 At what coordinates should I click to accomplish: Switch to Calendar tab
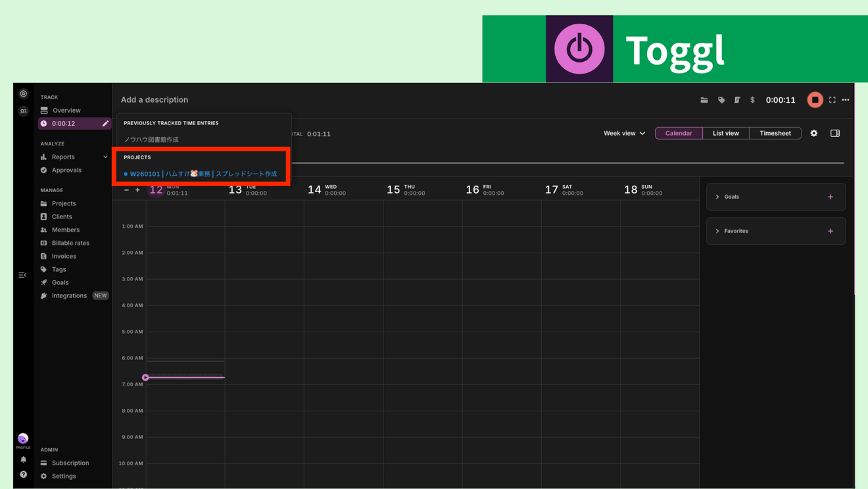679,133
